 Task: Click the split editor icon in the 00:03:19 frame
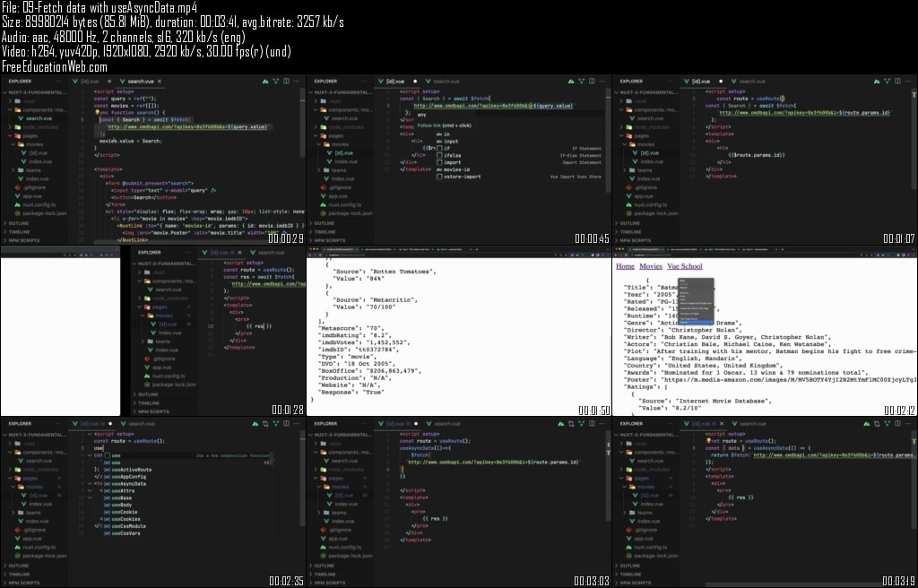pyautogui.click(x=897, y=424)
